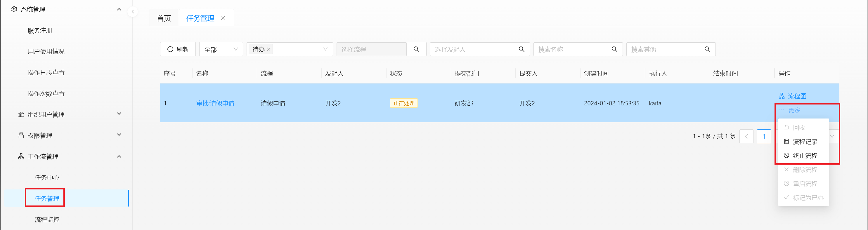This screenshot has height=230, width=868.
Task: Click the 状态 column header
Action: point(396,74)
